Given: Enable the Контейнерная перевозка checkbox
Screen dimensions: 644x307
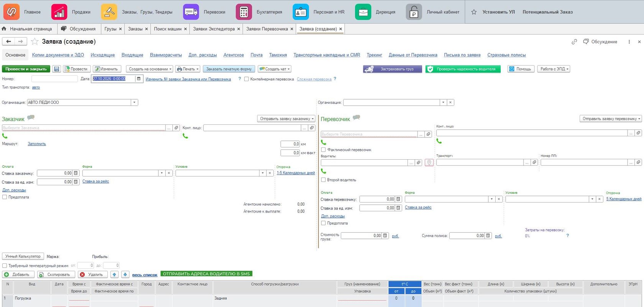Looking at the screenshot, I should click(246, 79).
